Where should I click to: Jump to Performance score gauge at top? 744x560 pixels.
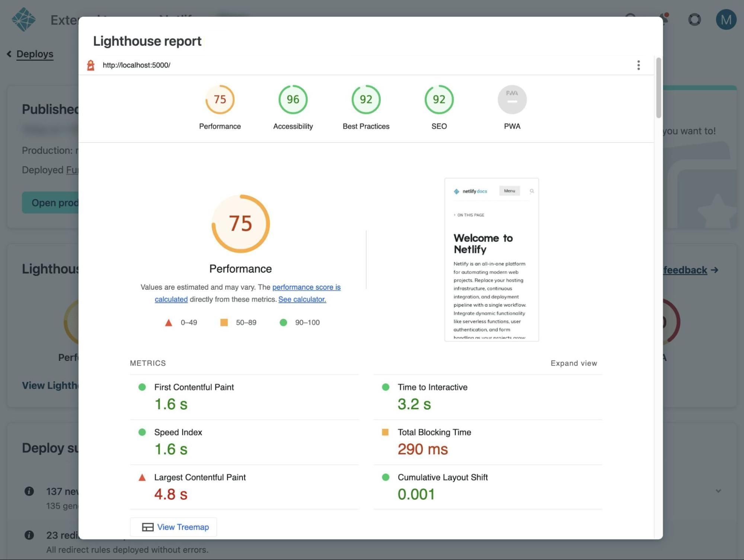pos(220,99)
